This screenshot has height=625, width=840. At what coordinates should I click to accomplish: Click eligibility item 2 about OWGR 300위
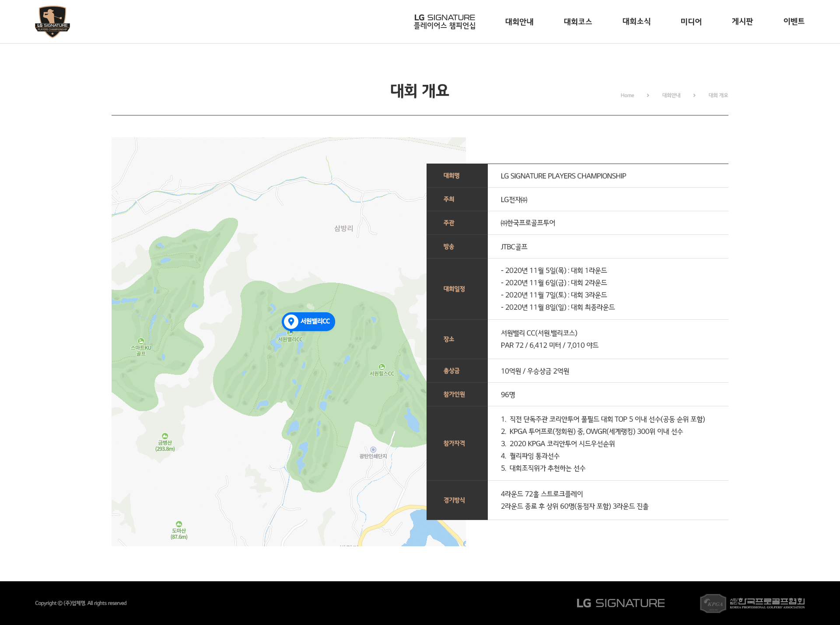pyautogui.click(x=592, y=432)
